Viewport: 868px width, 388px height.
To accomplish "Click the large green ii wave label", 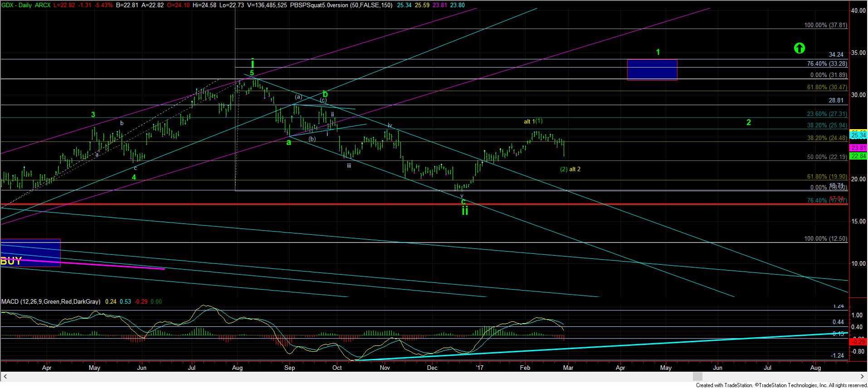I will click(465, 211).
